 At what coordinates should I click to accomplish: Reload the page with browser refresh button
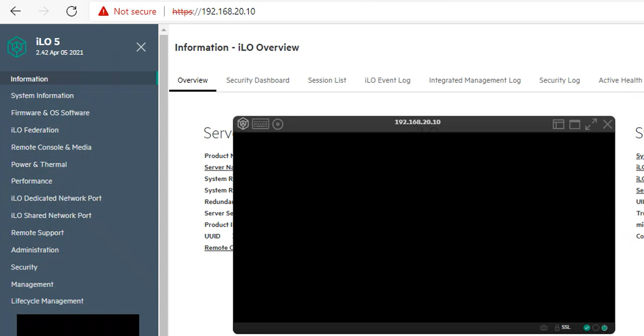point(72,11)
